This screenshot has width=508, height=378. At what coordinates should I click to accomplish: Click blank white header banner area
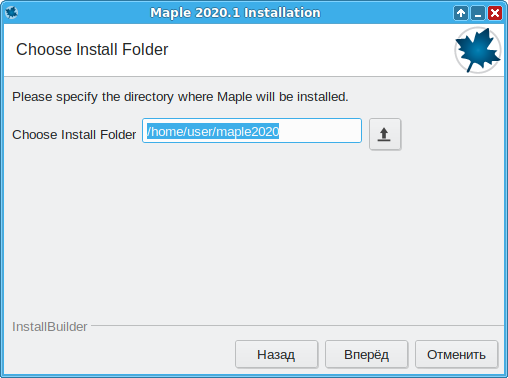(310, 50)
